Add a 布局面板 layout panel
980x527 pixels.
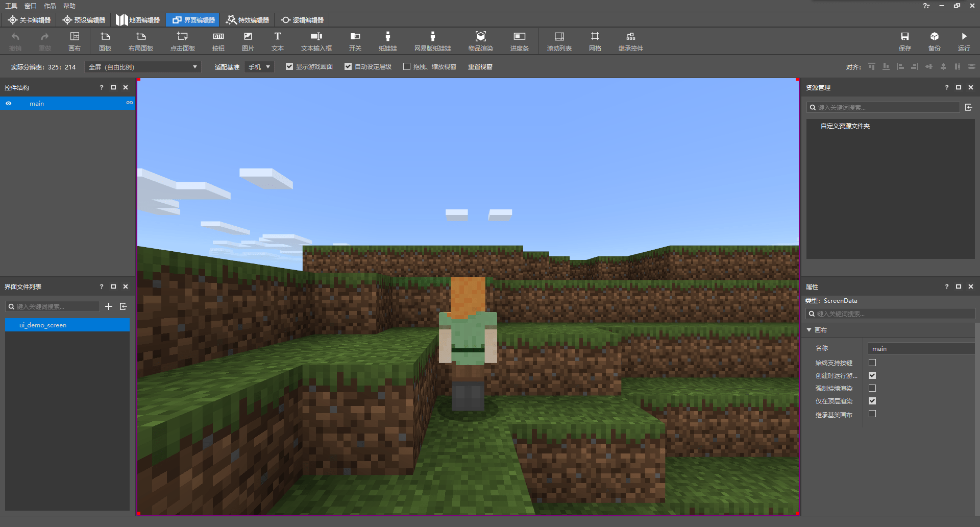(x=141, y=41)
